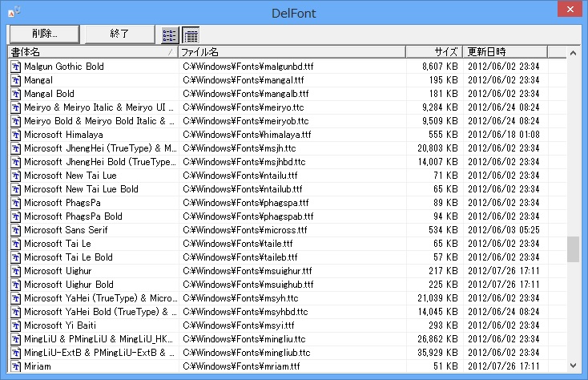Select Microsoft Tai Le Bold font name
588x380 pixels.
point(68,257)
